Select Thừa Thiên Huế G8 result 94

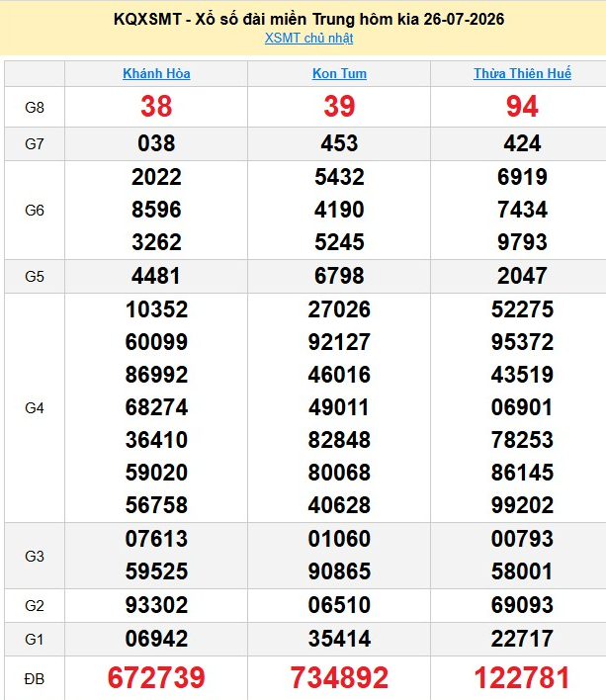pos(522,106)
